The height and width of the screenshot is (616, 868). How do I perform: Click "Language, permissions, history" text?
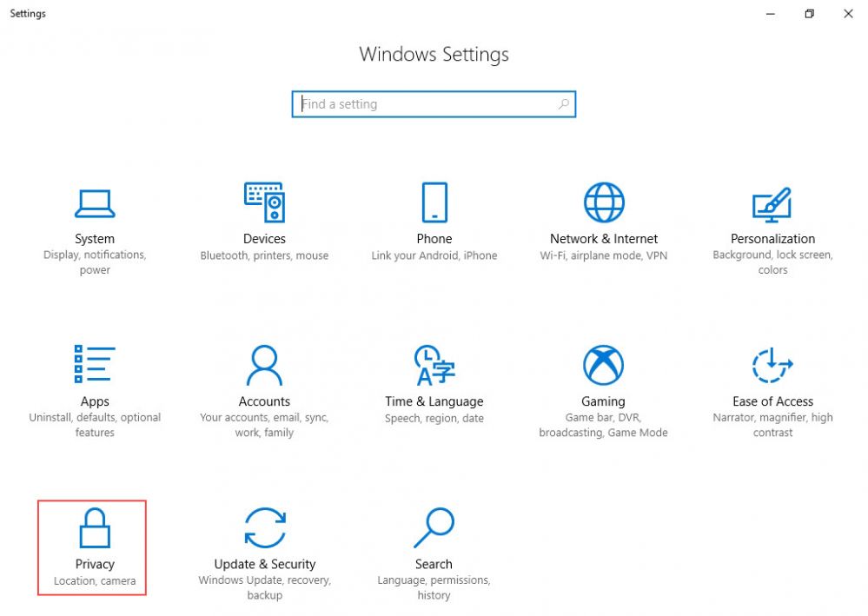[434, 588]
